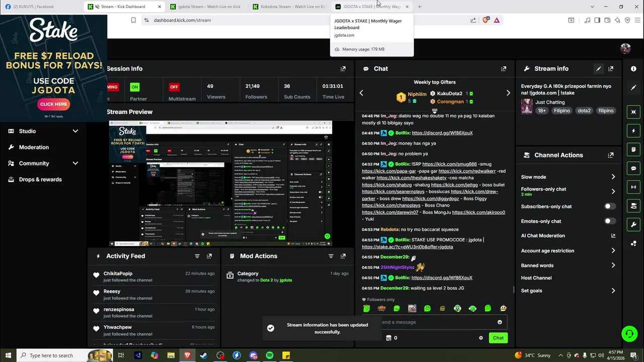Open a new browser tab
The height and width of the screenshot is (362, 644).
[x=420, y=7]
